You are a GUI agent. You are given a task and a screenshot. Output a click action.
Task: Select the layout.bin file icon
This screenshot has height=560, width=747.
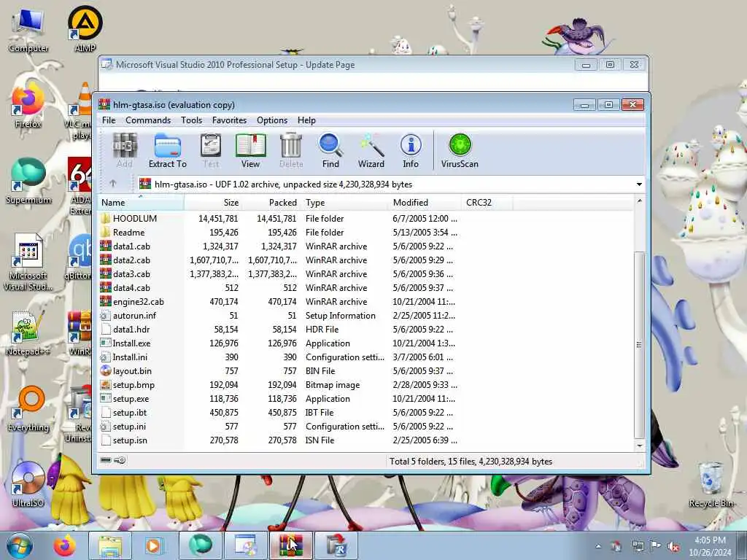point(105,371)
